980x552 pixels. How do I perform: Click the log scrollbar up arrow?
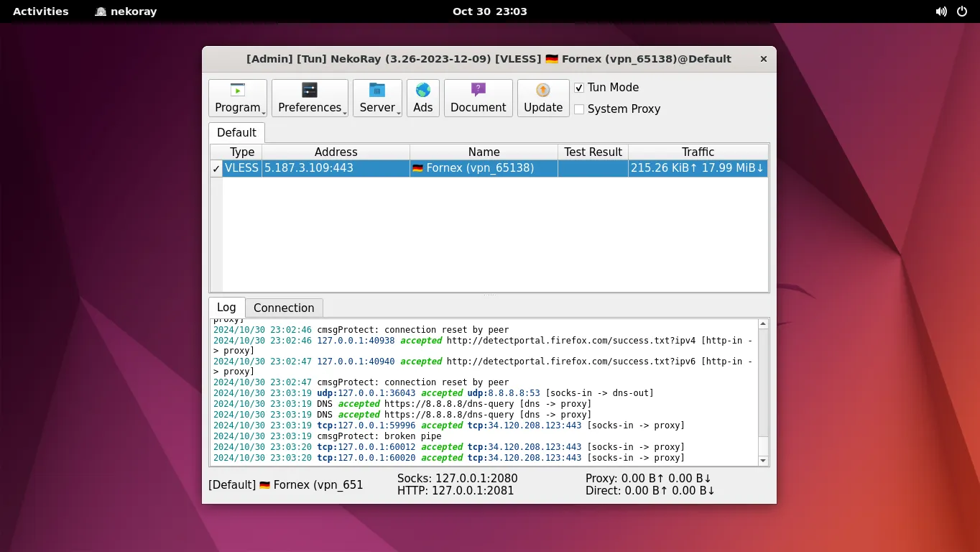pyautogui.click(x=763, y=324)
